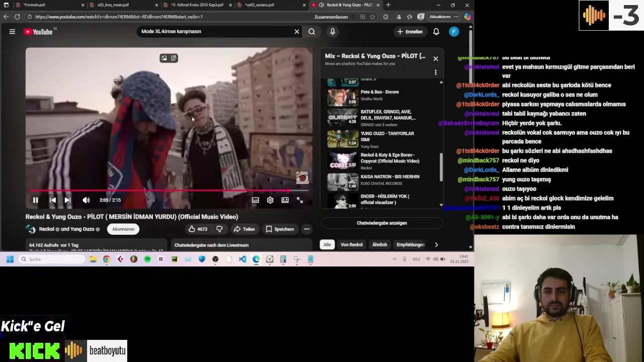
Task: Open the video player settings gear
Action: pyautogui.click(x=270, y=200)
